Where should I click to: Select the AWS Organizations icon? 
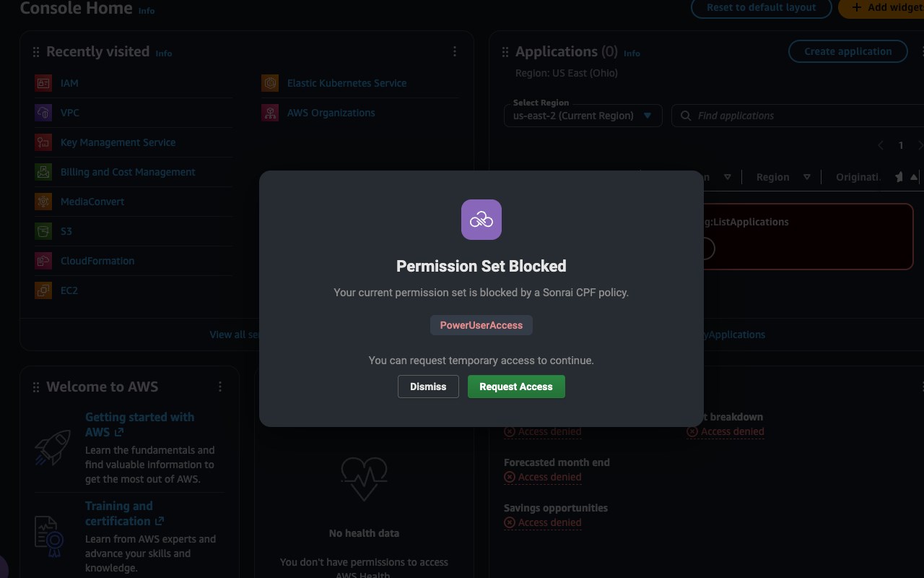tap(270, 113)
